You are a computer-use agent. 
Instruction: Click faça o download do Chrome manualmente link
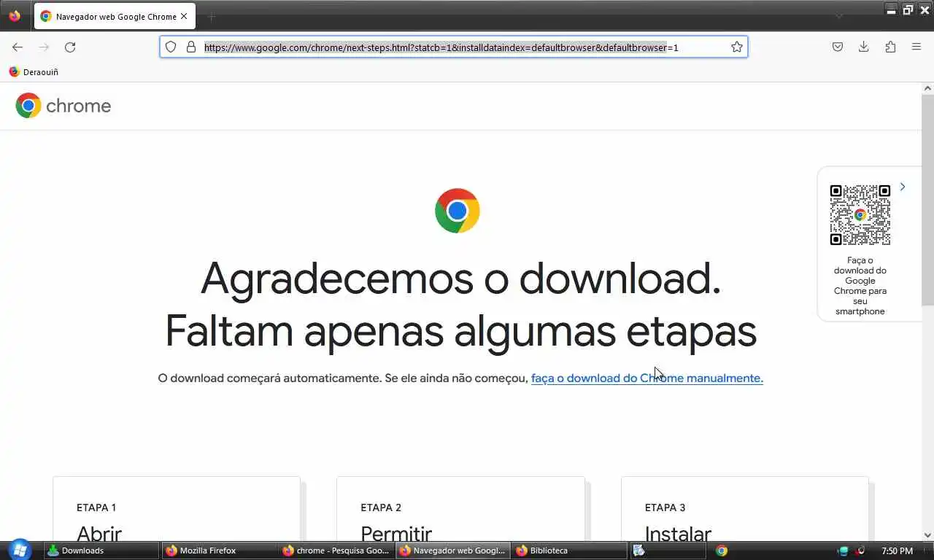[647, 378]
